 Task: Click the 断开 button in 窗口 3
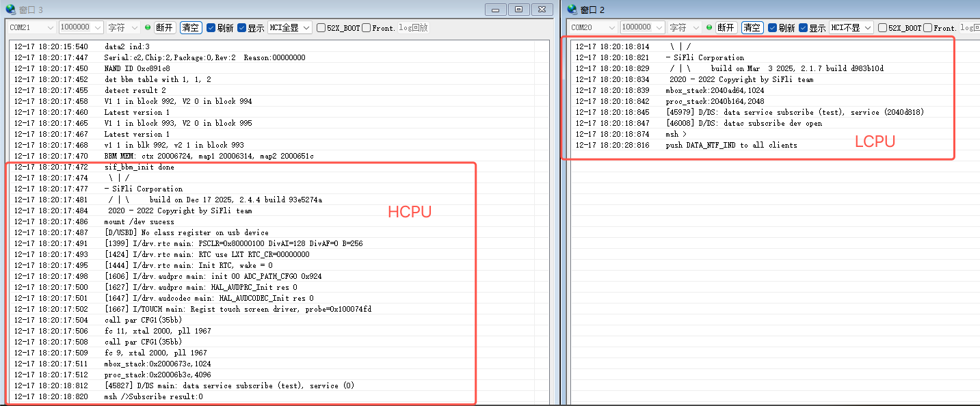pyautogui.click(x=165, y=27)
